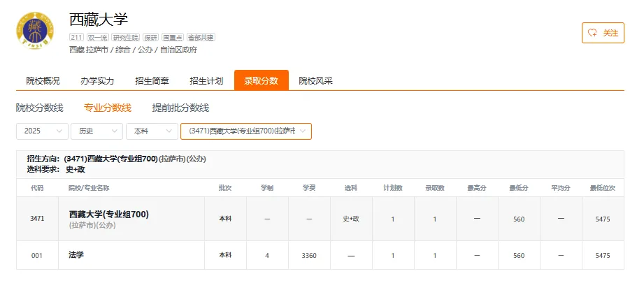The width and height of the screenshot is (644, 283).
Task: Click the 学费 column header
Action: coord(309,188)
